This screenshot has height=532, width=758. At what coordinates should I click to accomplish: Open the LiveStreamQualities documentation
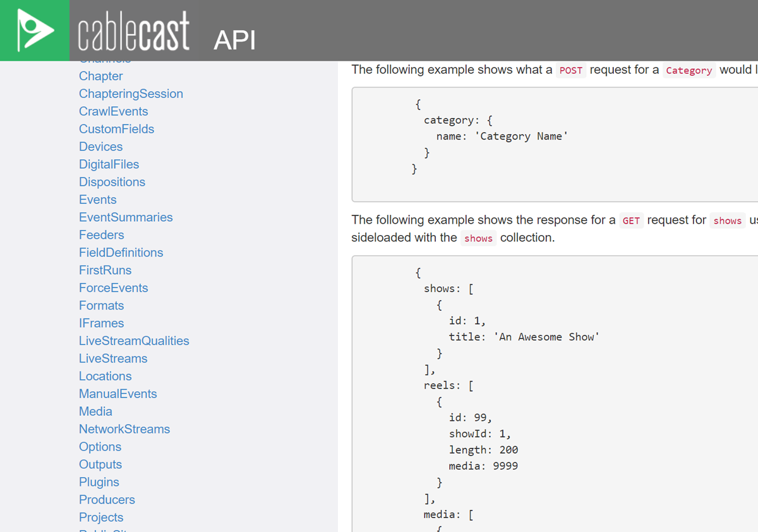[134, 341]
